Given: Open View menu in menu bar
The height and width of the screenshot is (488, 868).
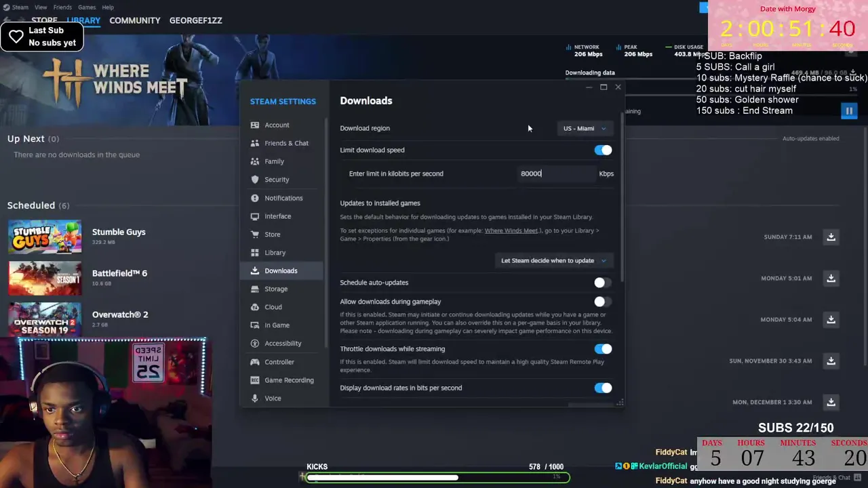Looking at the screenshot, I should (41, 7).
